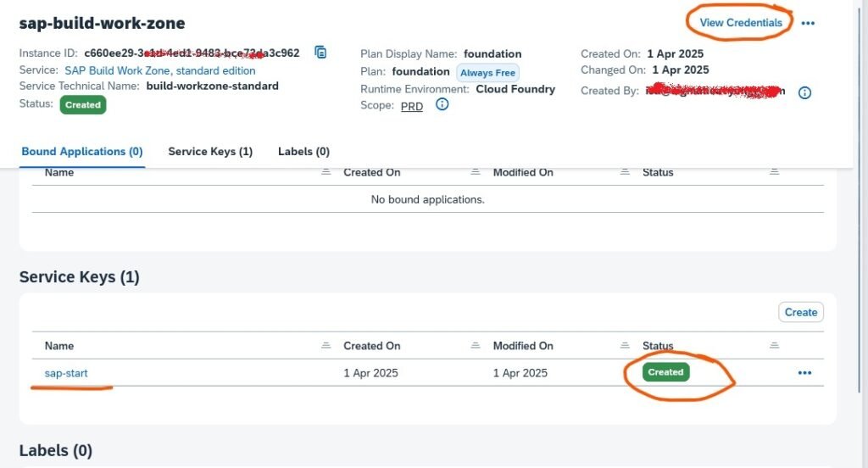
Task: Switch to the Labels (0) tab
Action: pos(303,152)
